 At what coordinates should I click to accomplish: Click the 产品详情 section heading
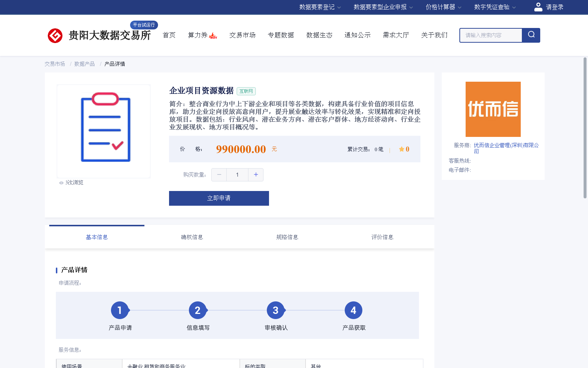[74, 270]
